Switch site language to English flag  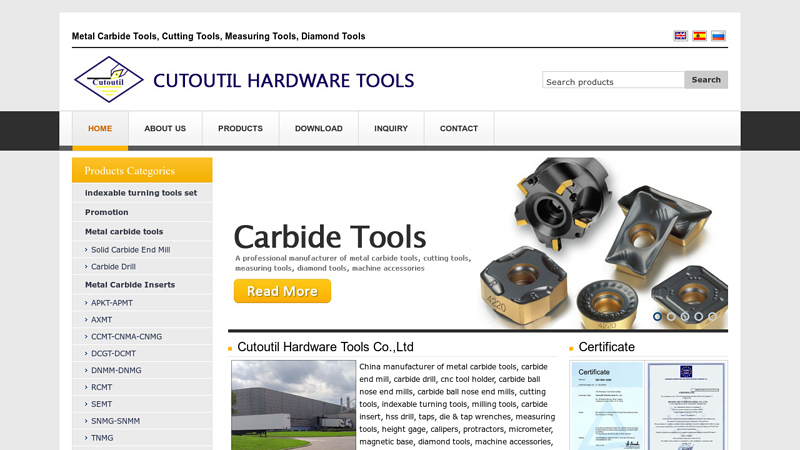coord(680,36)
